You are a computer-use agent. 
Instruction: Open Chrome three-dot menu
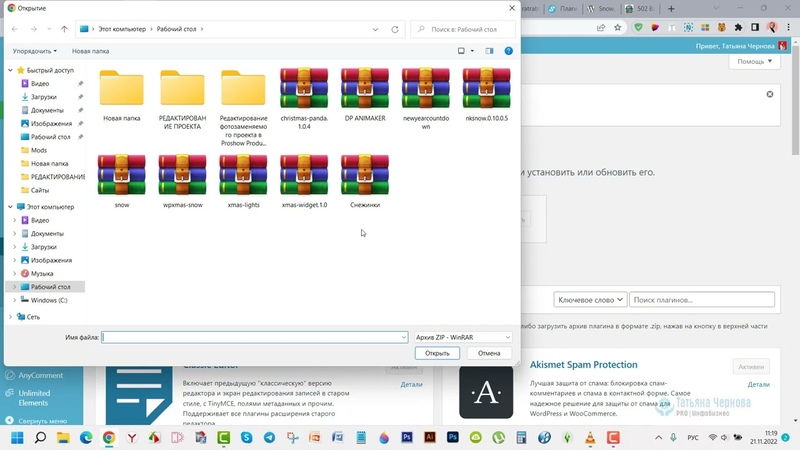(x=789, y=28)
